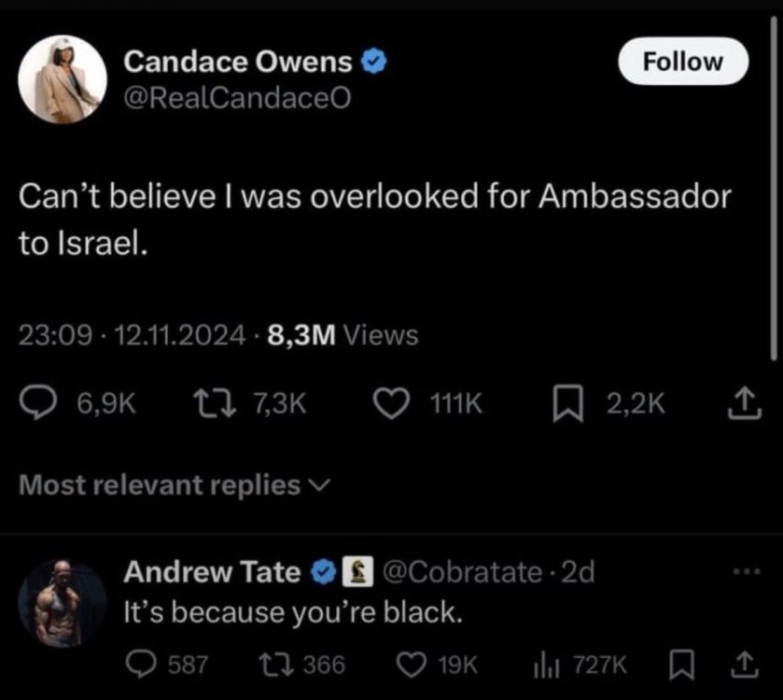This screenshot has width=783, height=700.
Task: Open the three-dot menu on Andrew Tate's reply
Action: (x=747, y=570)
